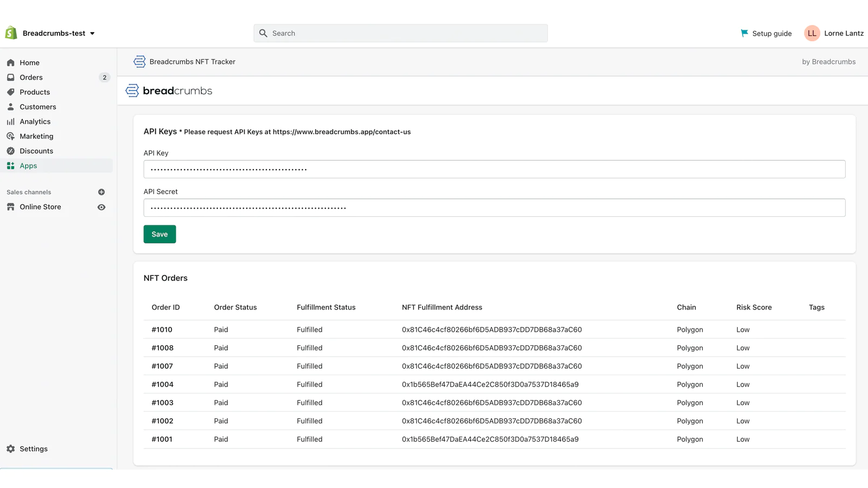Open order #1002

tap(162, 421)
